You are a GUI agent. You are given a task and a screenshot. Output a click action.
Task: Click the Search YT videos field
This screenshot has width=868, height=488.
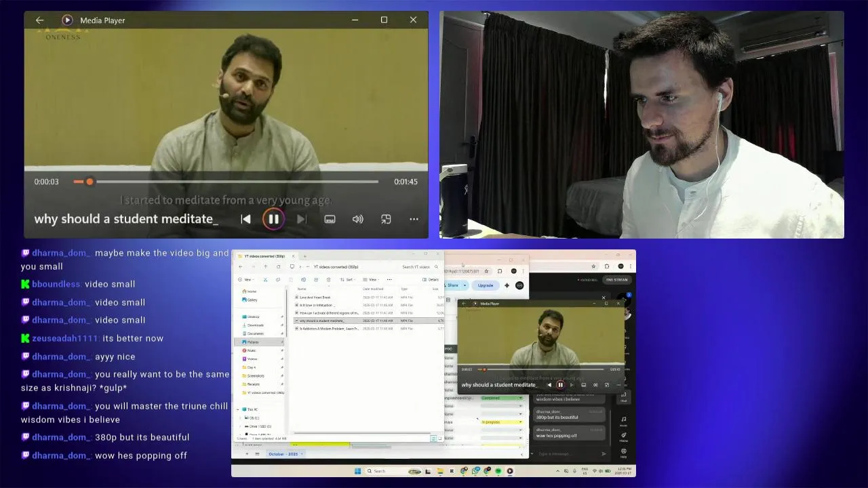point(419,266)
